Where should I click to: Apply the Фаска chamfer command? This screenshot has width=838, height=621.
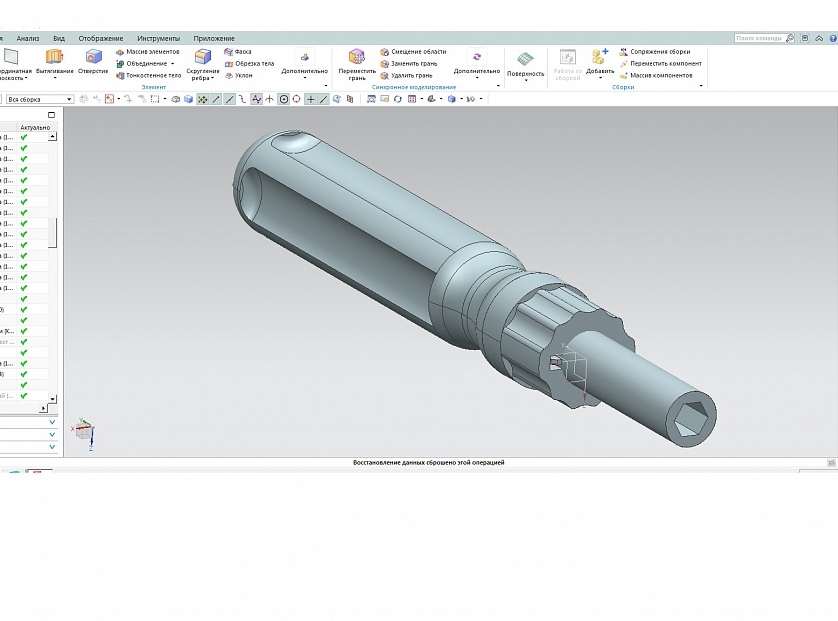238,52
